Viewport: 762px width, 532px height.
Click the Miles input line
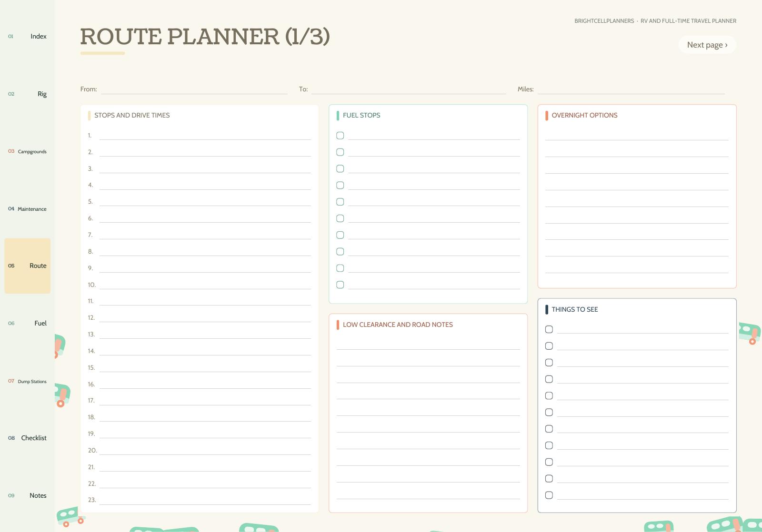(x=631, y=89)
